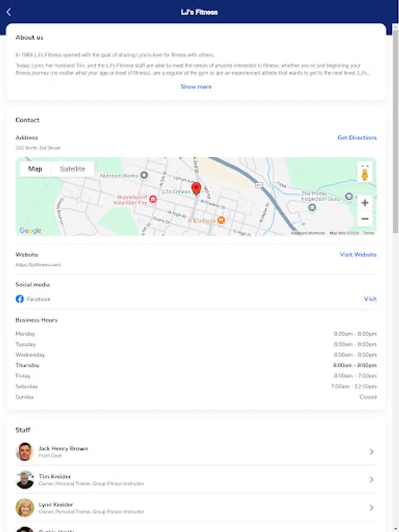Switch map to Satellite view
The image size is (399, 532).
click(73, 169)
